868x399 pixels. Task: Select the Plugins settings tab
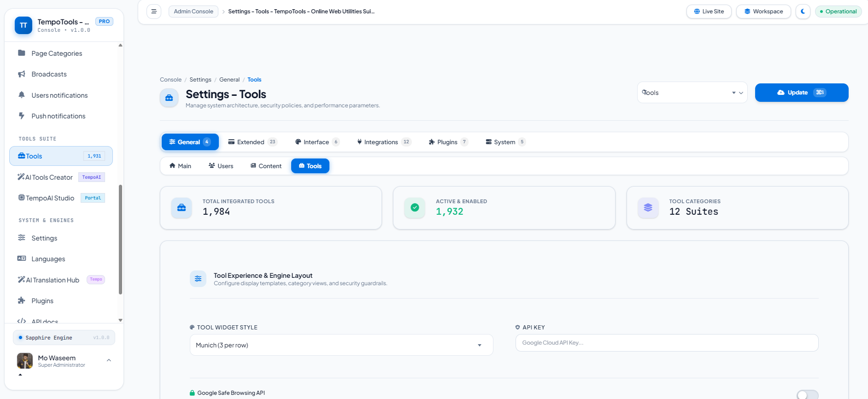pyautogui.click(x=448, y=142)
